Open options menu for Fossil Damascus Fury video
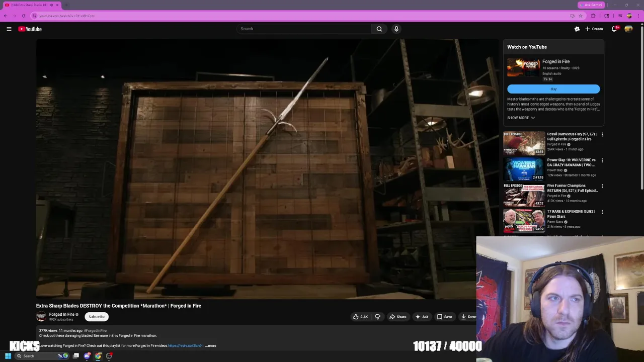644x362 pixels. 602,135
